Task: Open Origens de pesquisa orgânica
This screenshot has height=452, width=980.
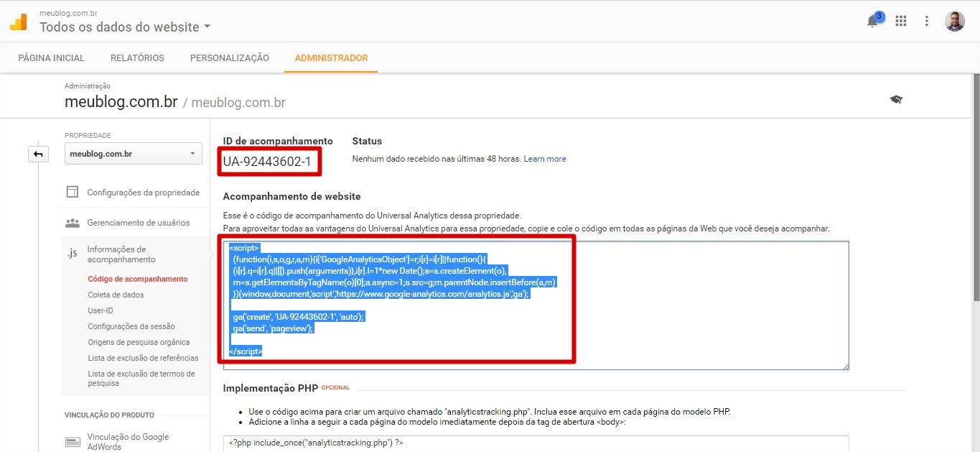Action: (x=139, y=342)
